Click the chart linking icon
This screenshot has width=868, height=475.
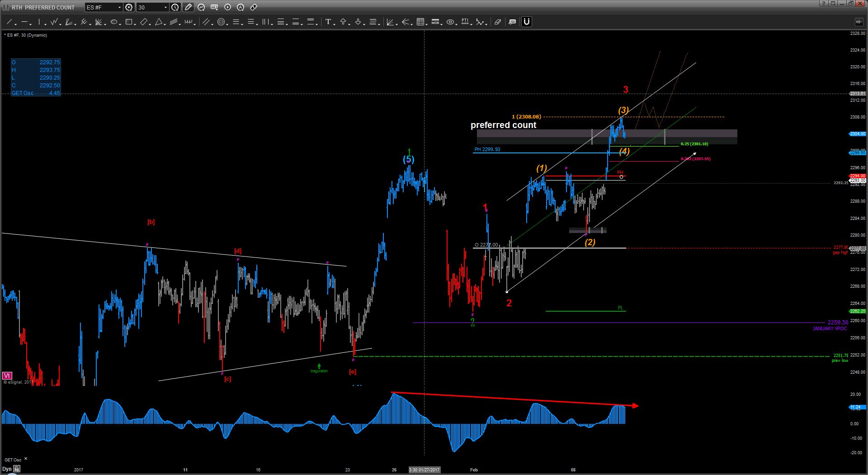pyautogui.click(x=254, y=7)
